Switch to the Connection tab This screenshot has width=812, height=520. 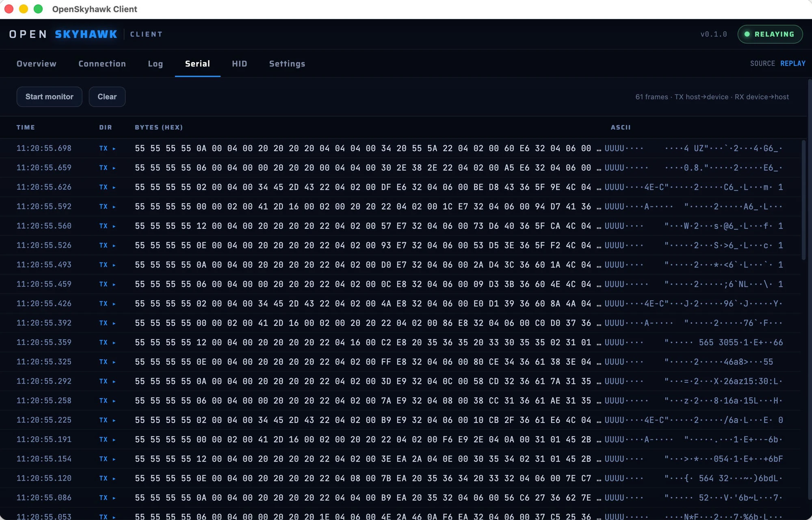[x=102, y=64]
